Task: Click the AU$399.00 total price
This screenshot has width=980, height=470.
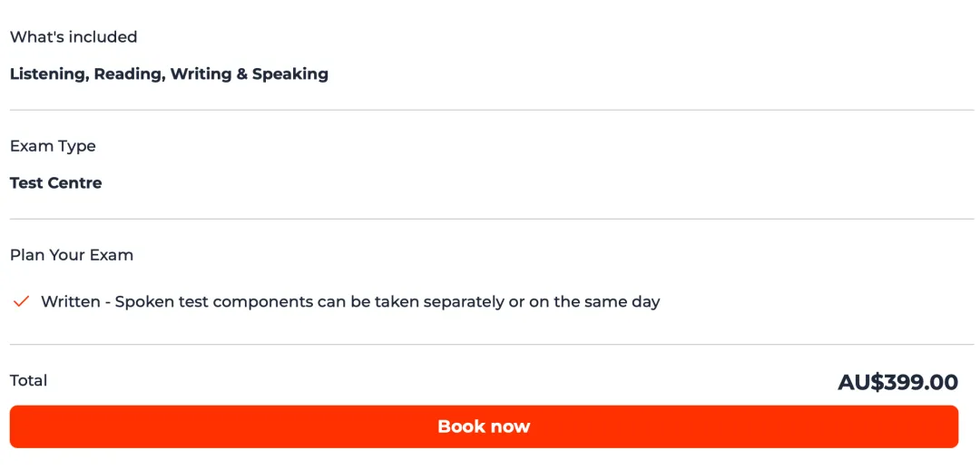Action: pyautogui.click(x=897, y=382)
